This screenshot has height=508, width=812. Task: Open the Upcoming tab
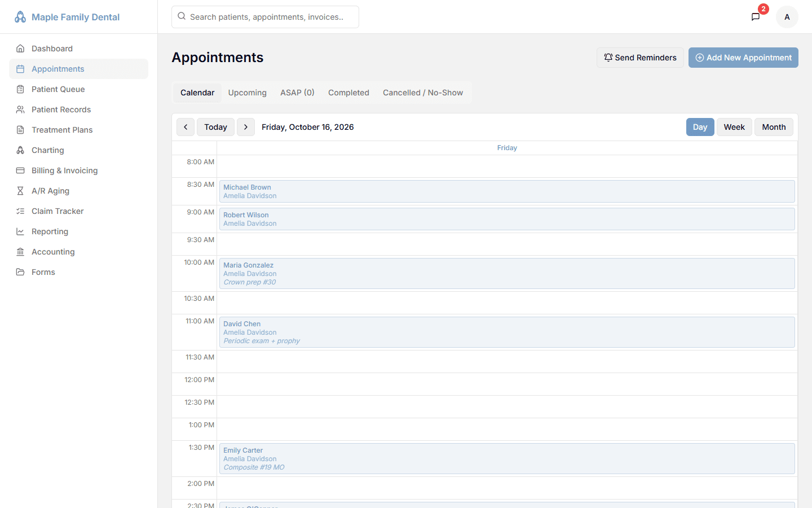point(248,93)
